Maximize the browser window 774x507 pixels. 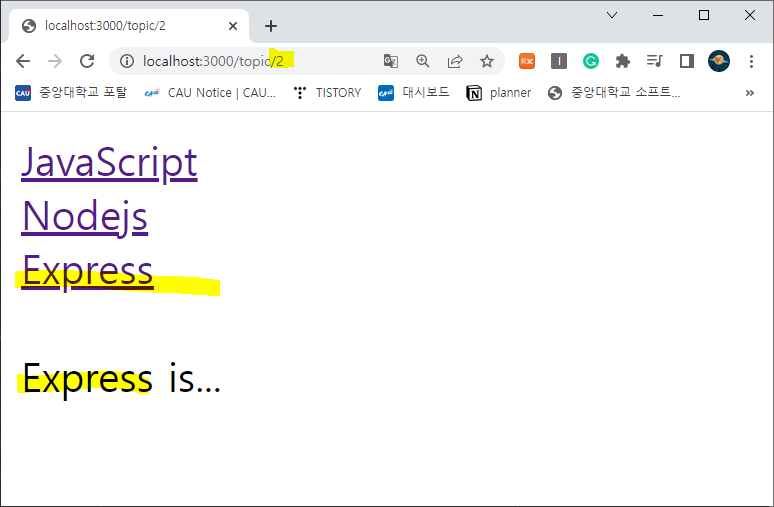(704, 15)
